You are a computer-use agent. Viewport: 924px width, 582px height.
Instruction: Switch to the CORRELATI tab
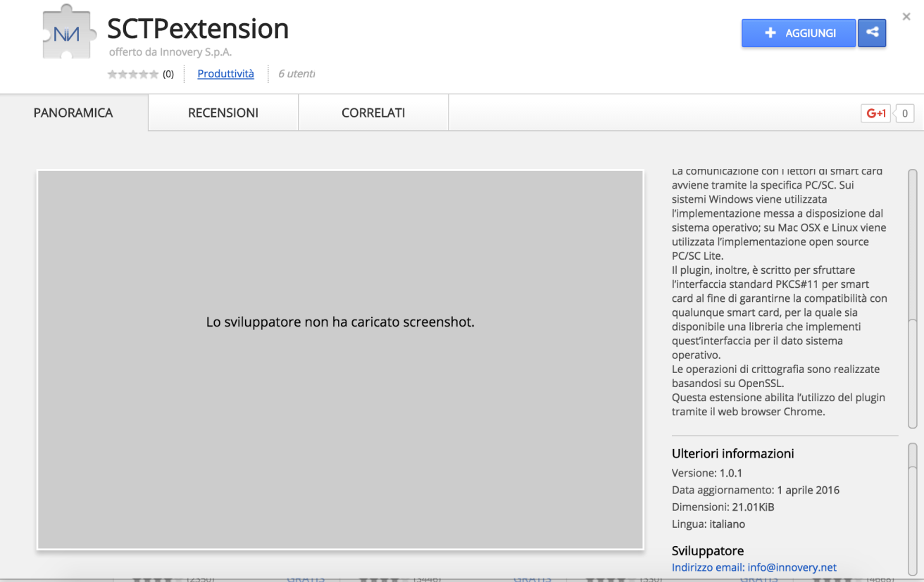[x=373, y=113]
